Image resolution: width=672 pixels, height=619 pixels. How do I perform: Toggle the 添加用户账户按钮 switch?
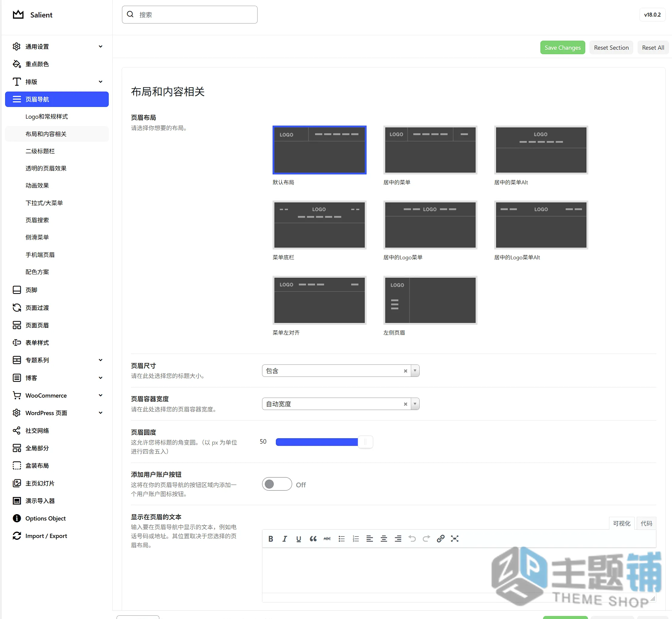(277, 484)
